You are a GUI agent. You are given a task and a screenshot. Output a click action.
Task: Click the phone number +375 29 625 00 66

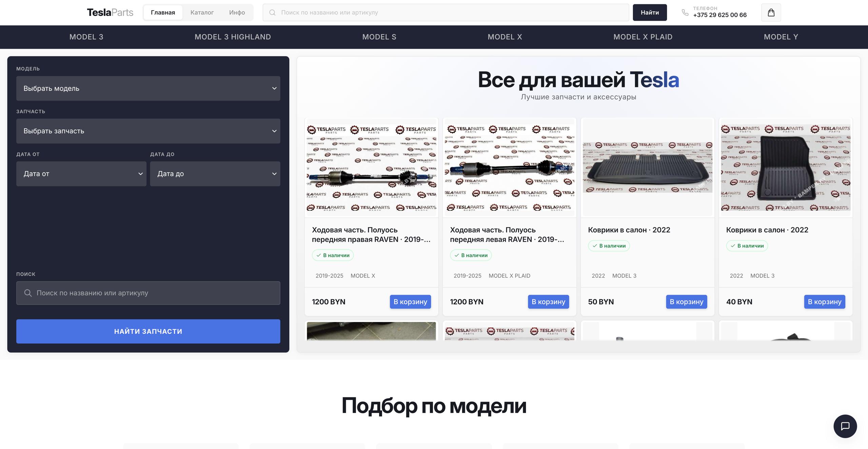point(720,15)
